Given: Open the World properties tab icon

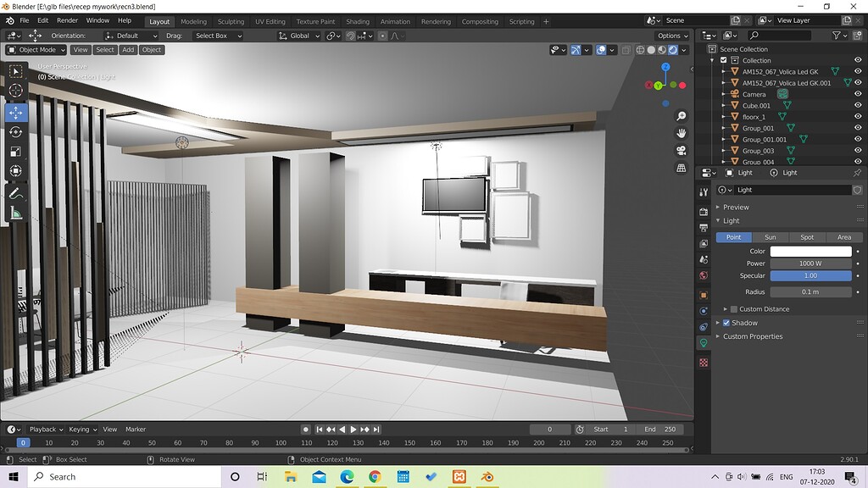Looking at the screenshot, I should (x=704, y=275).
